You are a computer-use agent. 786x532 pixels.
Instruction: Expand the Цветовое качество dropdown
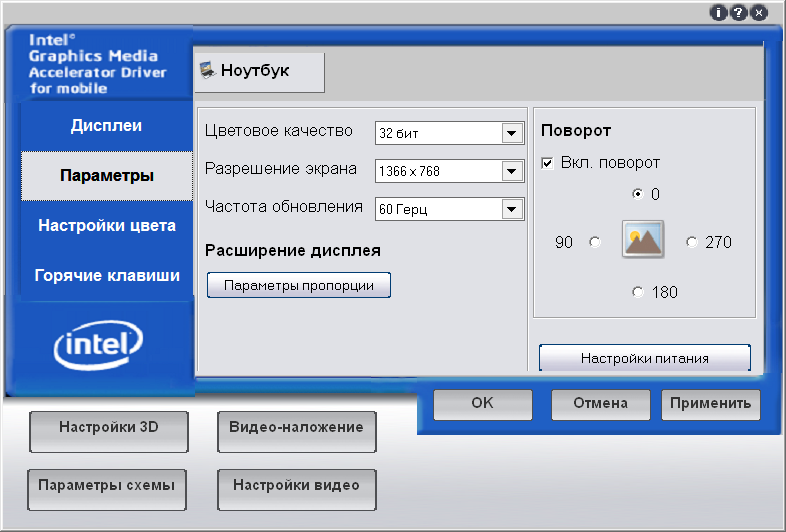[x=511, y=133]
